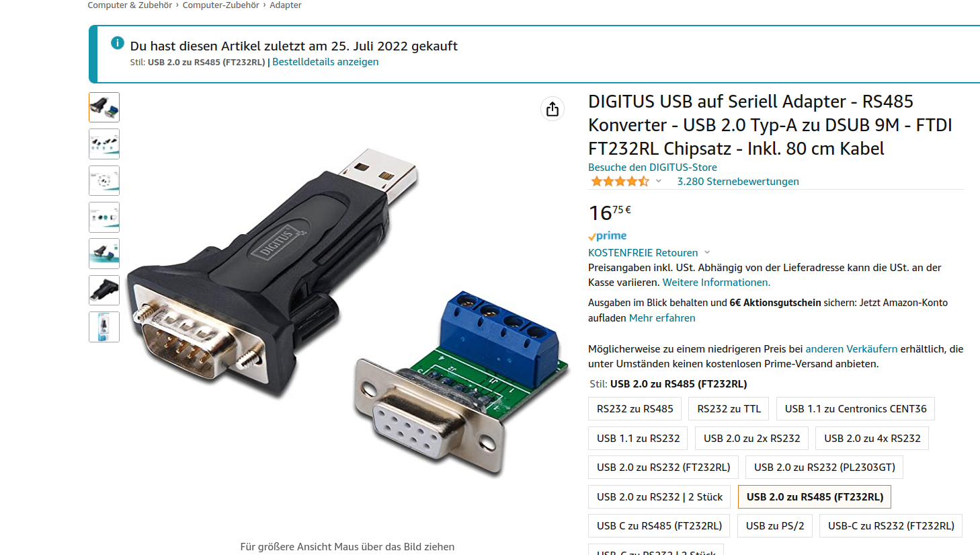Screen dimensions: 980x555
Task: Open the Computer-Zubehör breadcrumb
Action: coord(220,5)
